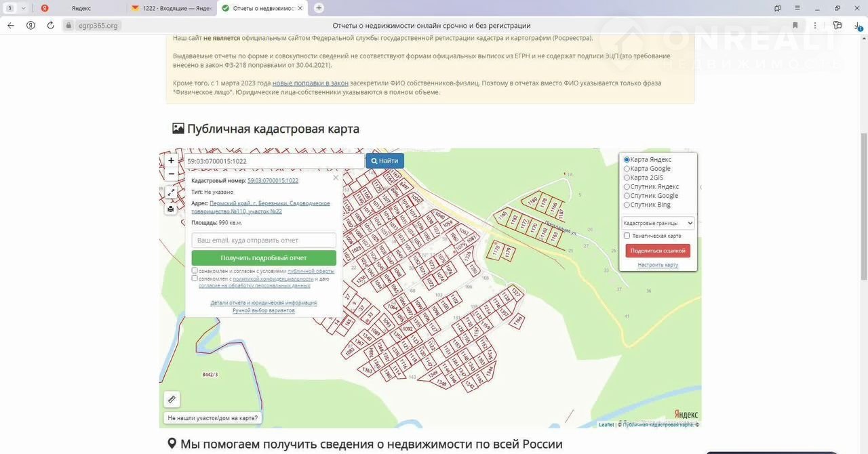This screenshot has height=454, width=868.
Task: Go back to the previous page
Action: (x=11, y=25)
